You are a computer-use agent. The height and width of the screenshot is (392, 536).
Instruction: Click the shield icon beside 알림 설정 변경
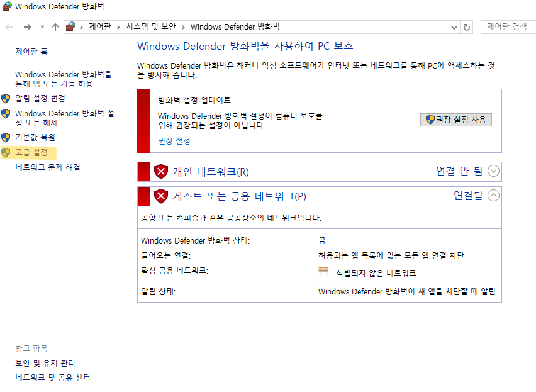(6, 99)
